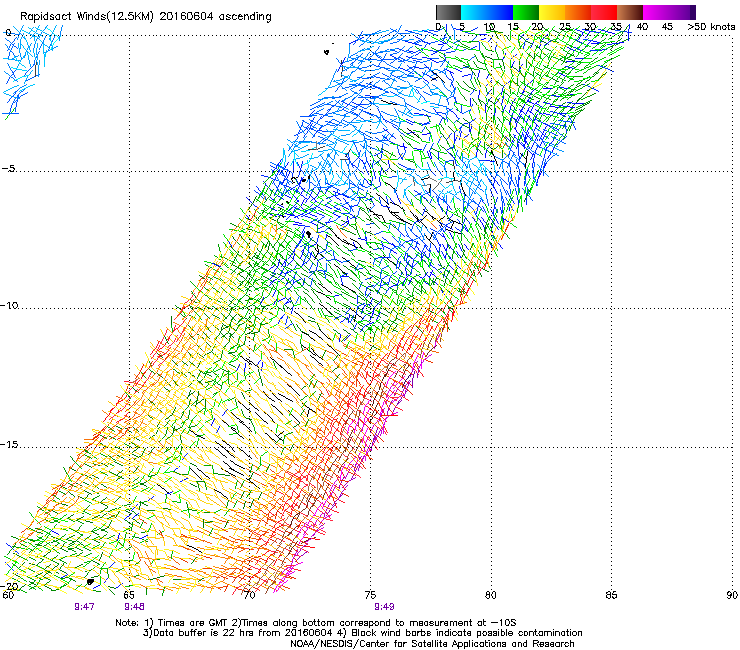
Task: Click the "35" value under the color legend
Action: tap(616, 27)
